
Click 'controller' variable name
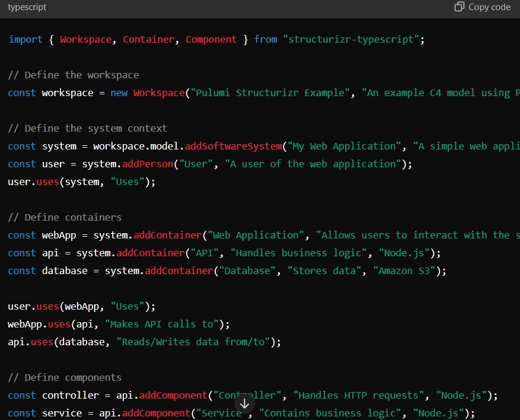[71, 396]
